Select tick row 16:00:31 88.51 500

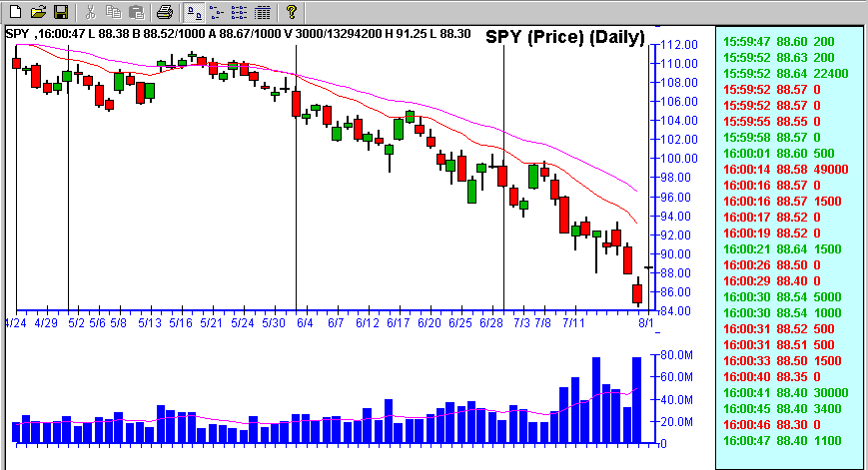[778, 345]
